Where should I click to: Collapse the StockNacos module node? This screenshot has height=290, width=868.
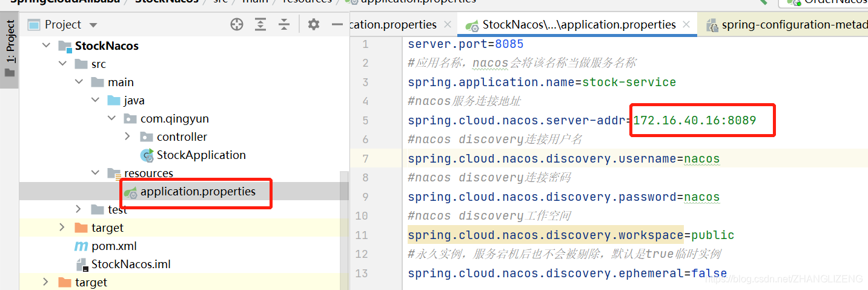click(x=46, y=46)
